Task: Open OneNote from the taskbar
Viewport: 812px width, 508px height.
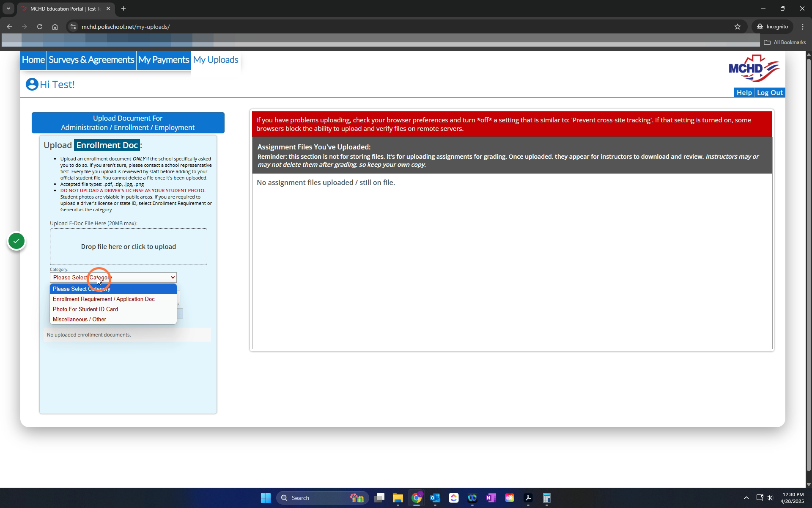Action: coord(491,498)
